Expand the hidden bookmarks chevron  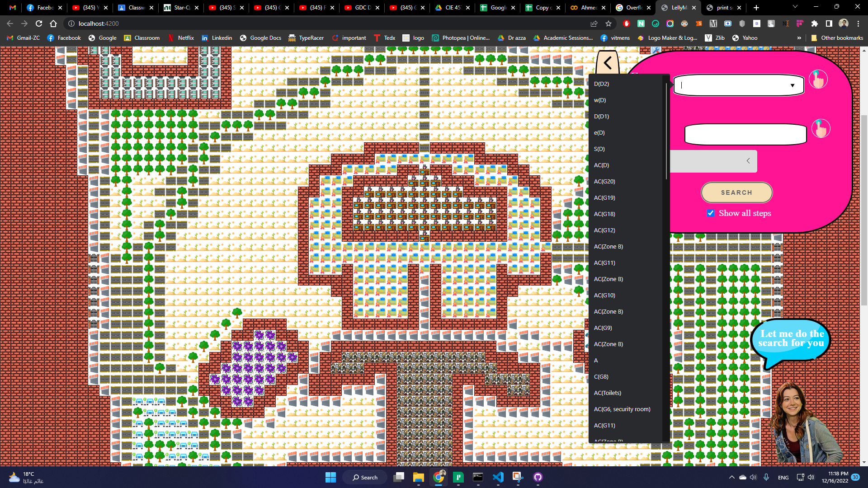click(799, 38)
